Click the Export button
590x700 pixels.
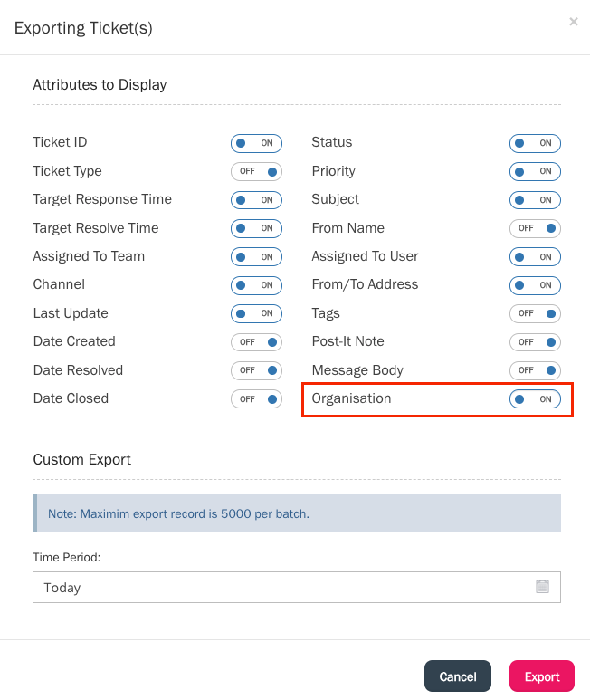(542, 676)
